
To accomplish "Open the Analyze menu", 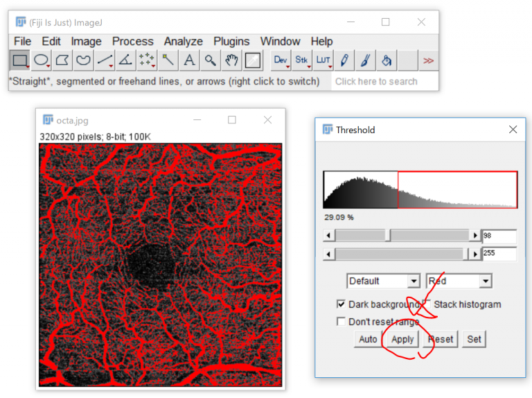I will [x=183, y=42].
